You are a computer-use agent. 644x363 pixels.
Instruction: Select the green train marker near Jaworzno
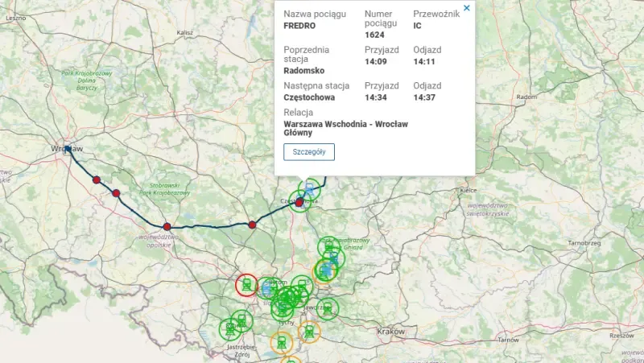(328, 308)
